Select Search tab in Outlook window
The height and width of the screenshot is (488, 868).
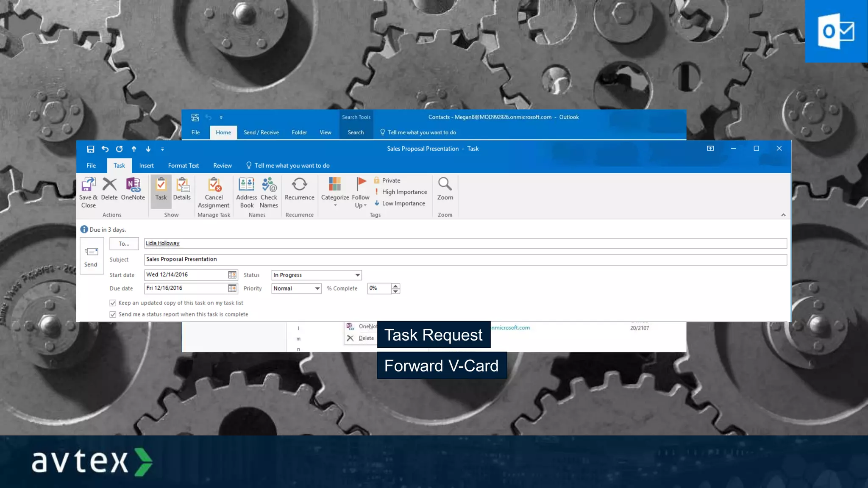click(356, 133)
